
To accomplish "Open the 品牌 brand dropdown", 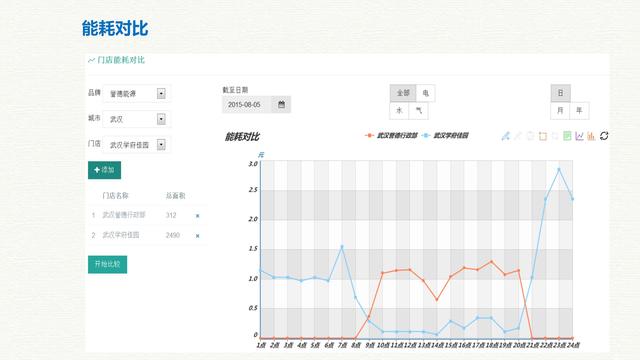I will (136, 93).
